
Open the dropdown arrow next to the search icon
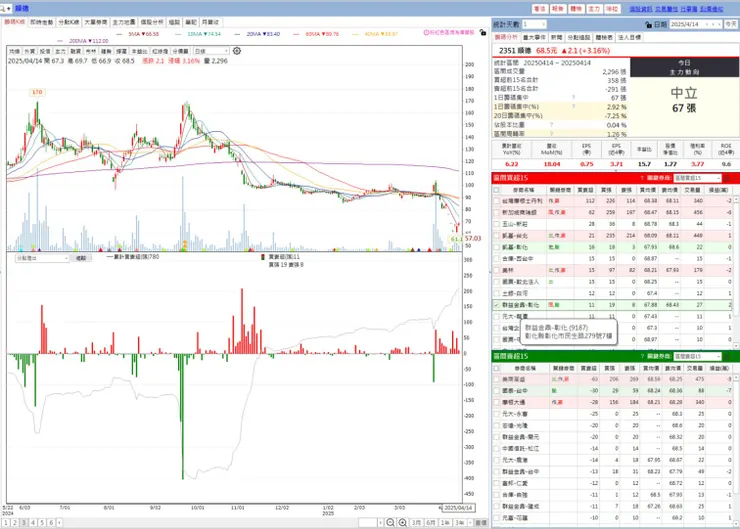(x=8, y=8)
